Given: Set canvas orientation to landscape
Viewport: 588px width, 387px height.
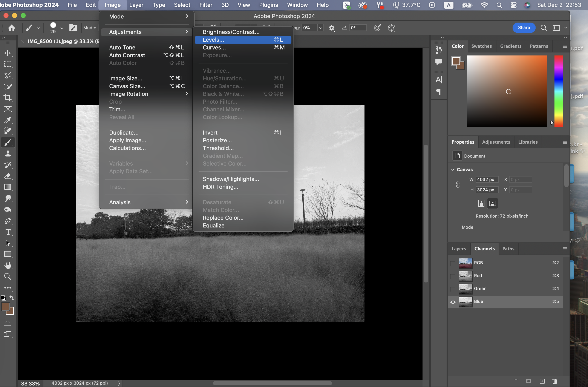Looking at the screenshot, I should [492, 203].
